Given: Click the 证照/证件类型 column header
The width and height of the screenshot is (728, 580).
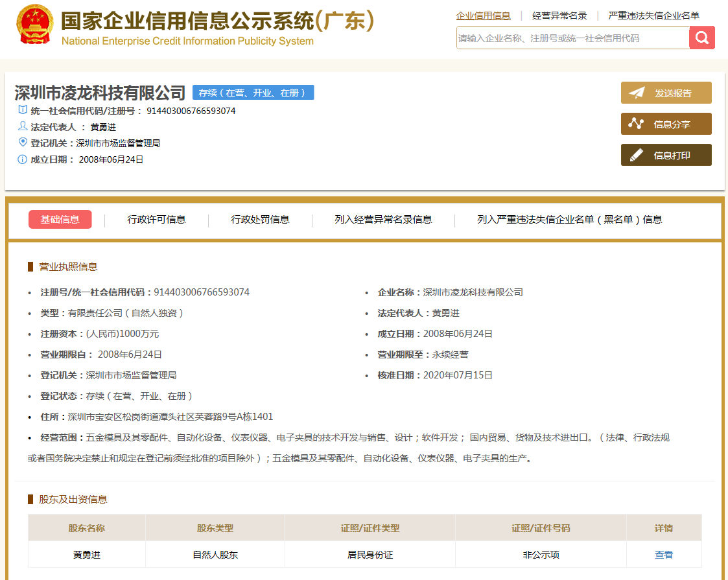Looking at the screenshot, I should pos(370,528).
